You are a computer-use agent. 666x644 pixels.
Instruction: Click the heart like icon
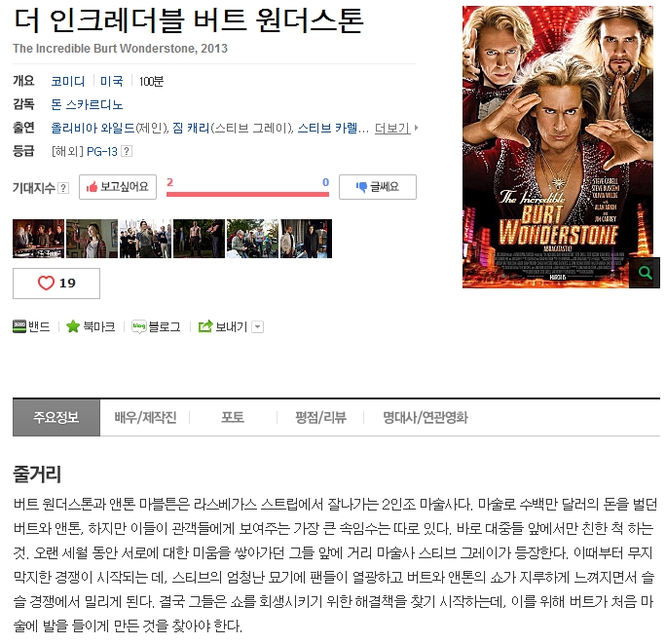pyautogui.click(x=46, y=284)
